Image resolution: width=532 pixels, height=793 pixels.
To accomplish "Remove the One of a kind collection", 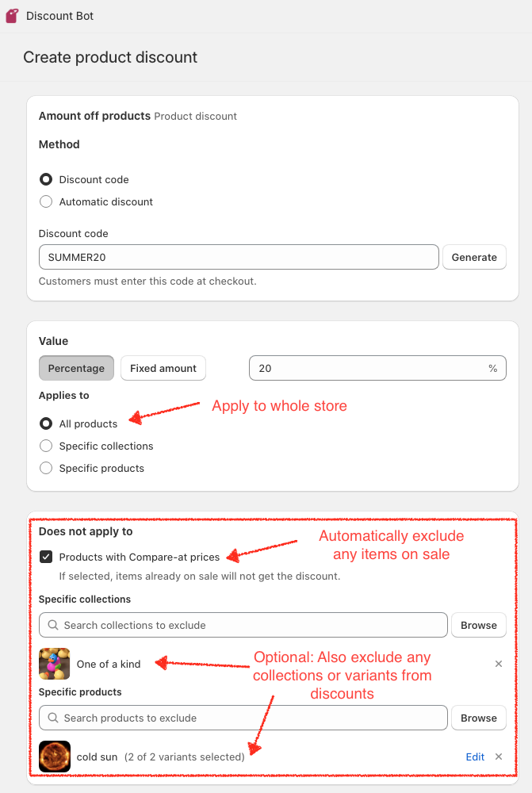I will 499,664.
